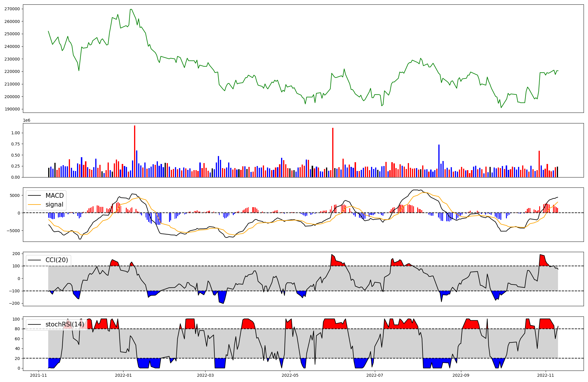Viewport: 588px width, 382px height.
Task: Click the 2022-11 x-axis date label
Action: [x=546, y=375]
